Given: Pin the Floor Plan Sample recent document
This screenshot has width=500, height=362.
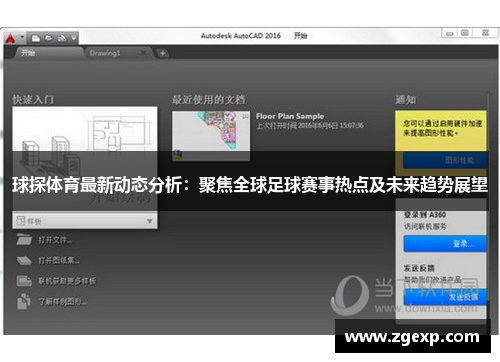Looking at the screenshot, I should [245, 116].
